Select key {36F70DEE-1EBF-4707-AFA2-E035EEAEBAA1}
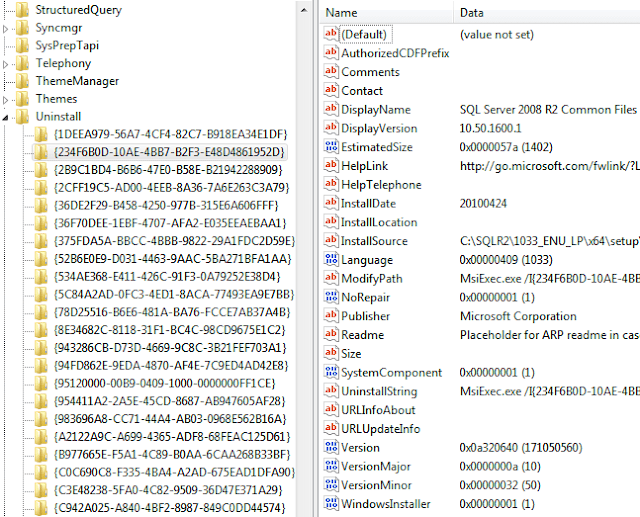 click(170, 223)
